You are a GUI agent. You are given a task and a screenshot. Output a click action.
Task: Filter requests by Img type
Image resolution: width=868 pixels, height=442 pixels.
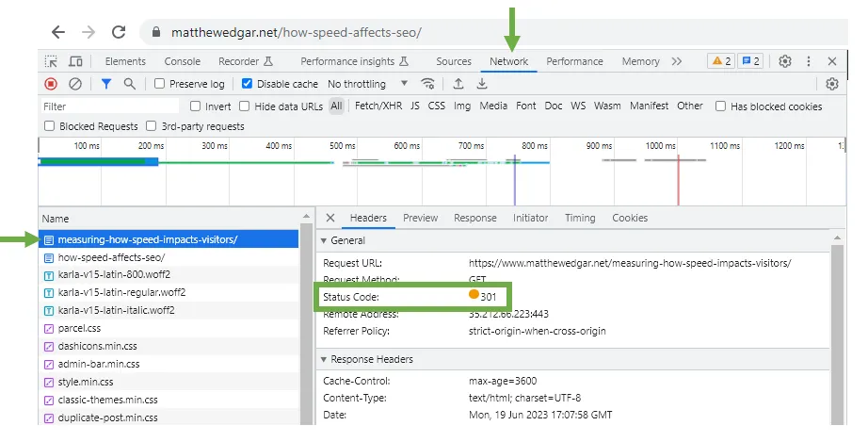point(462,106)
